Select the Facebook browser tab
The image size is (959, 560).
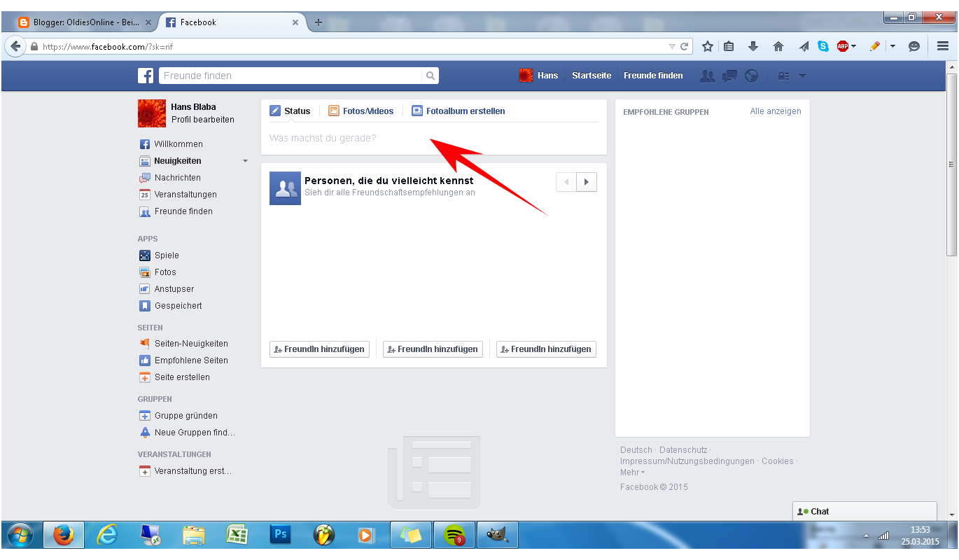coord(232,22)
